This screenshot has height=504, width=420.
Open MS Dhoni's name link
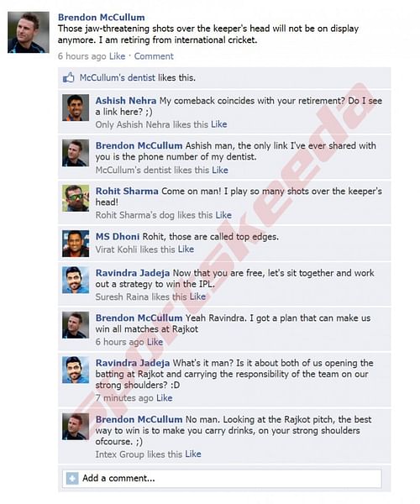point(118,237)
